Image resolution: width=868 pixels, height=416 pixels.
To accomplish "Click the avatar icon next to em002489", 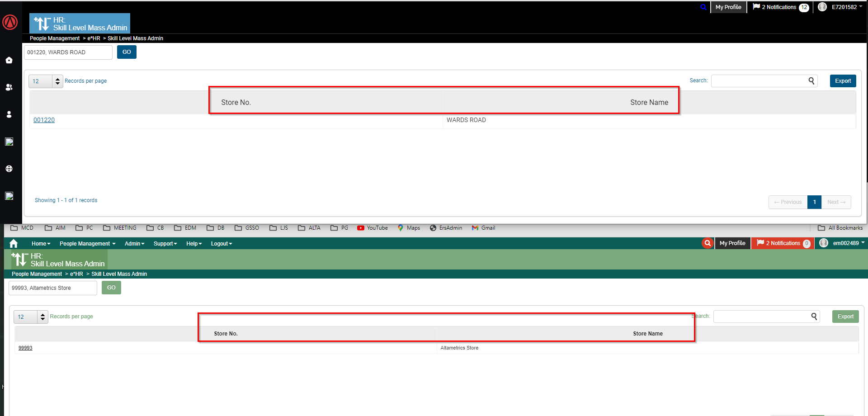I will pyautogui.click(x=824, y=243).
